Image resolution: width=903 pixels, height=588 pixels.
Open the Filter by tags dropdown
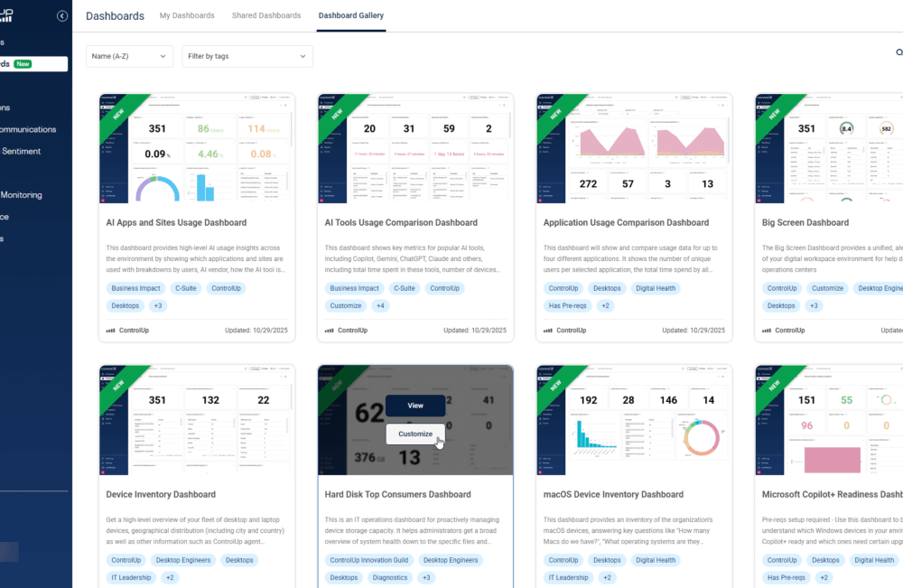coord(247,56)
